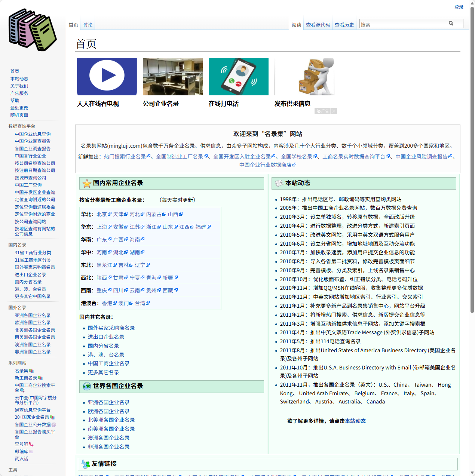Click the star icon beside 国内常用企业名录
Viewport: 475px width, 476px height.
(x=86, y=183)
